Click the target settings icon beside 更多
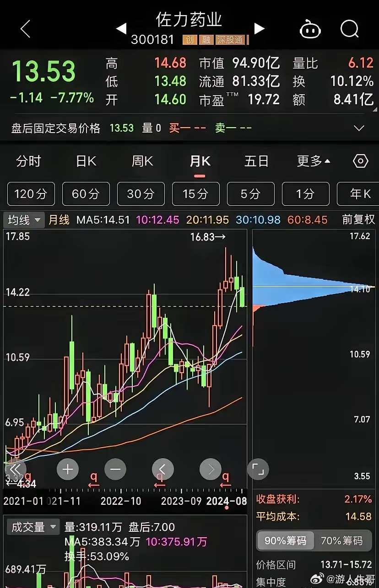 pyautogui.click(x=360, y=161)
